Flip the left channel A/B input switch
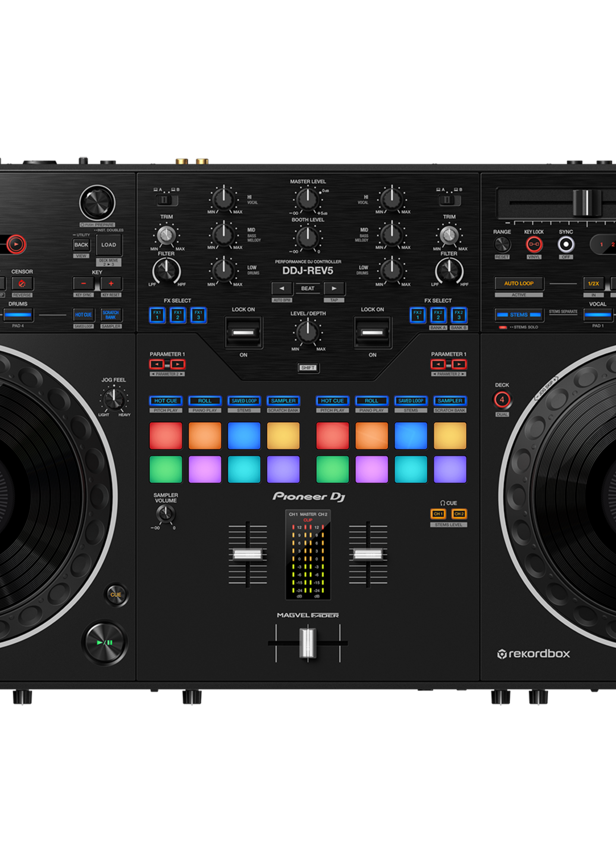The image size is (616, 863). (167, 200)
